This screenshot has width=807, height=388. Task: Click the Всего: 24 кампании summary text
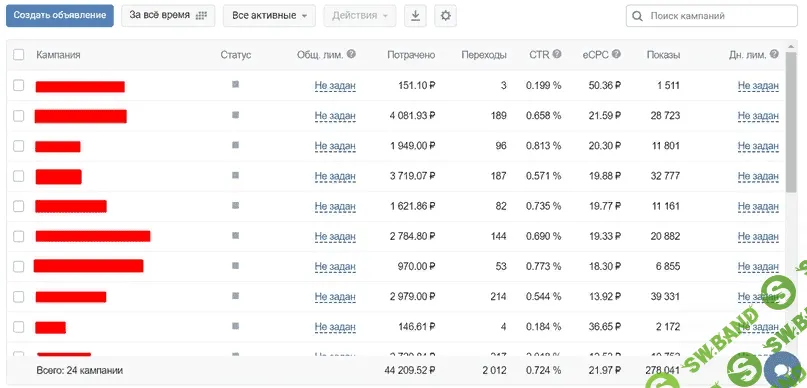point(80,370)
